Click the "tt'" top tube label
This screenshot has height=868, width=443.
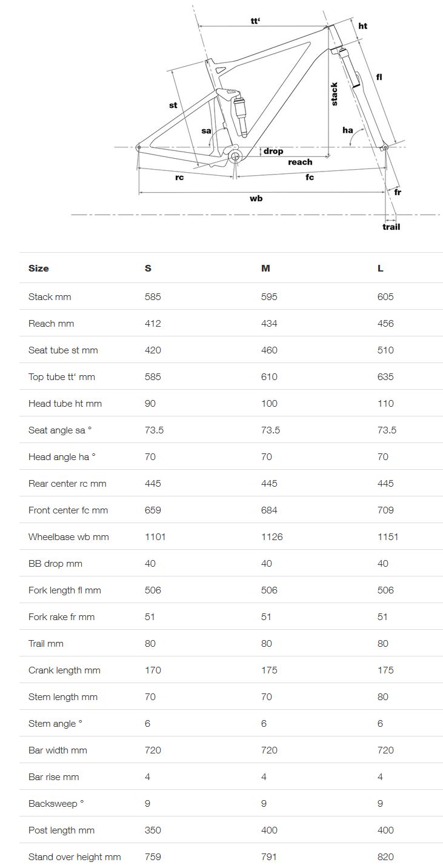[255, 21]
